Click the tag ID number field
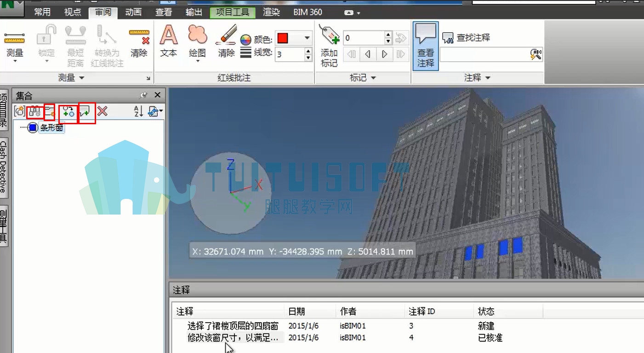 click(x=363, y=38)
